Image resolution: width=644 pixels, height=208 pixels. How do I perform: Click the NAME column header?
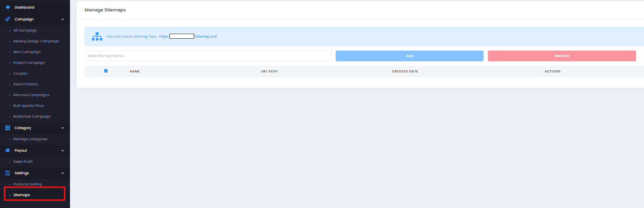135,71
